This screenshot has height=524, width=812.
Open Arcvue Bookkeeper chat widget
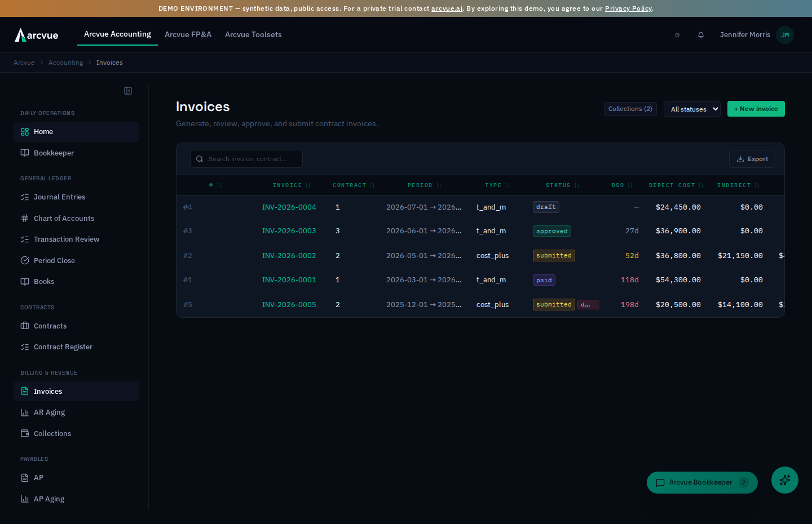tap(702, 483)
